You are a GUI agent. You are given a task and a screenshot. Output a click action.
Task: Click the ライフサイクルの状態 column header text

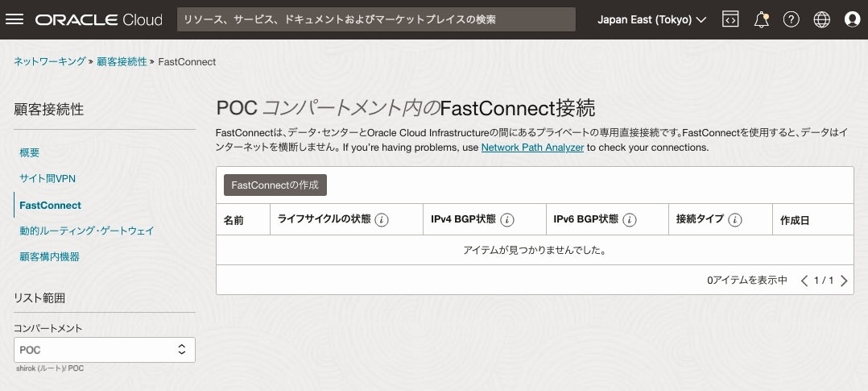click(324, 219)
